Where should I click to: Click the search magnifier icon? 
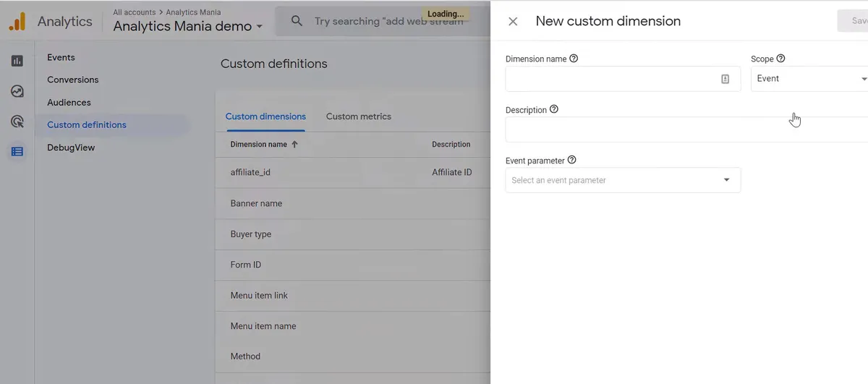pos(297,22)
